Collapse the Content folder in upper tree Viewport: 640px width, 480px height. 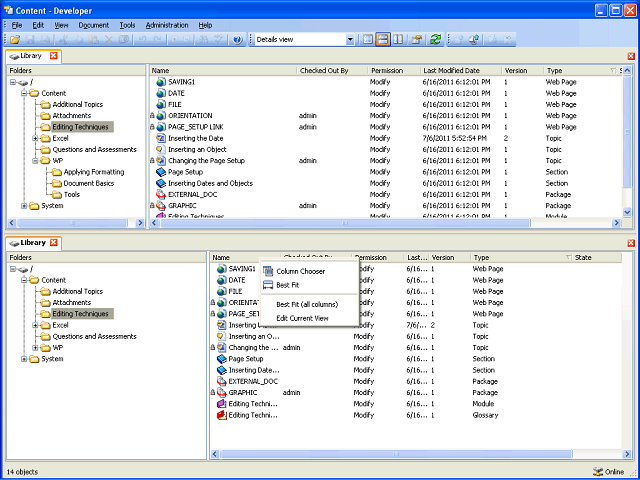coord(24,93)
